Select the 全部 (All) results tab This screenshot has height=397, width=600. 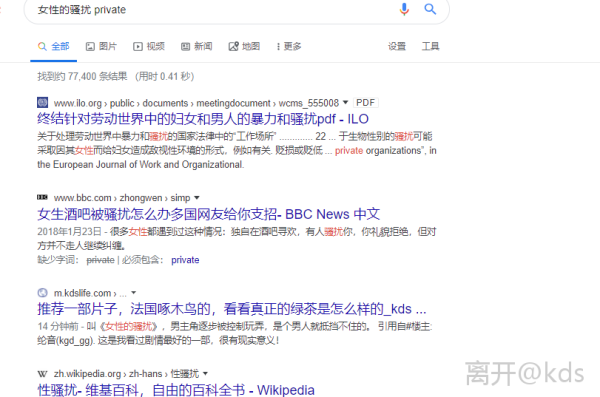(x=54, y=47)
